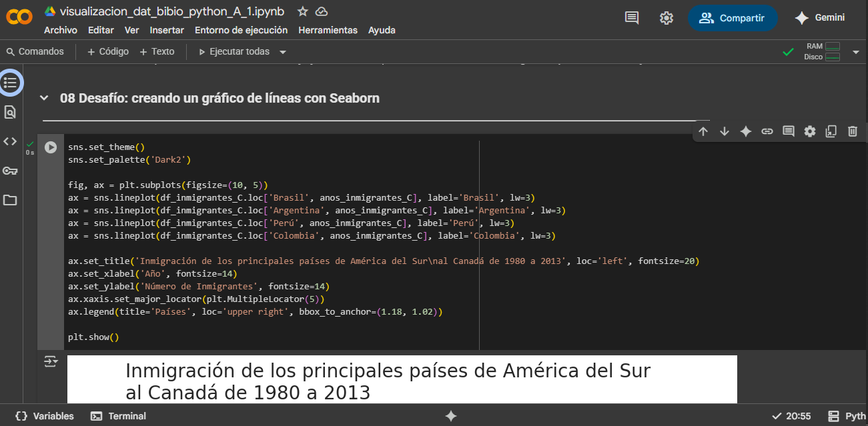Open the Editar menu
This screenshot has width=868, height=426.
tap(101, 30)
